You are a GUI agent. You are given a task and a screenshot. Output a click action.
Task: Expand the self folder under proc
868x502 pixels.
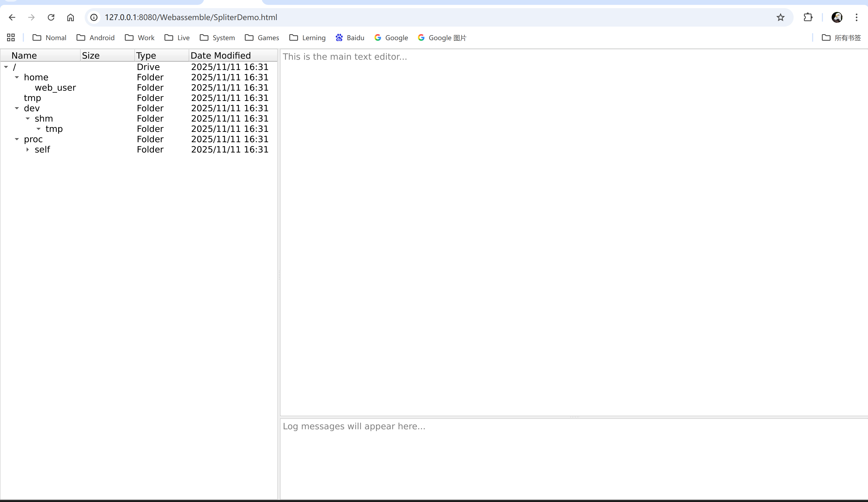[x=28, y=150]
